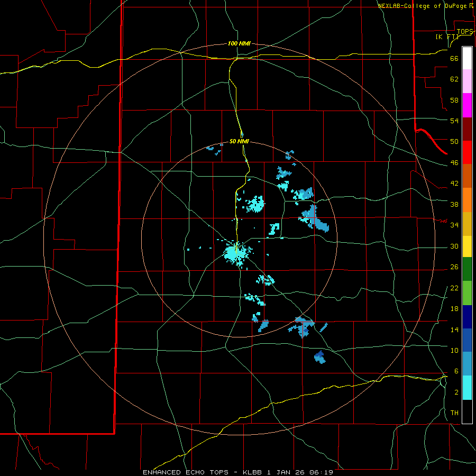Image resolution: width=476 pixels, height=476 pixels.
Task: Click the legend value 34
Action: coord(454,225)
